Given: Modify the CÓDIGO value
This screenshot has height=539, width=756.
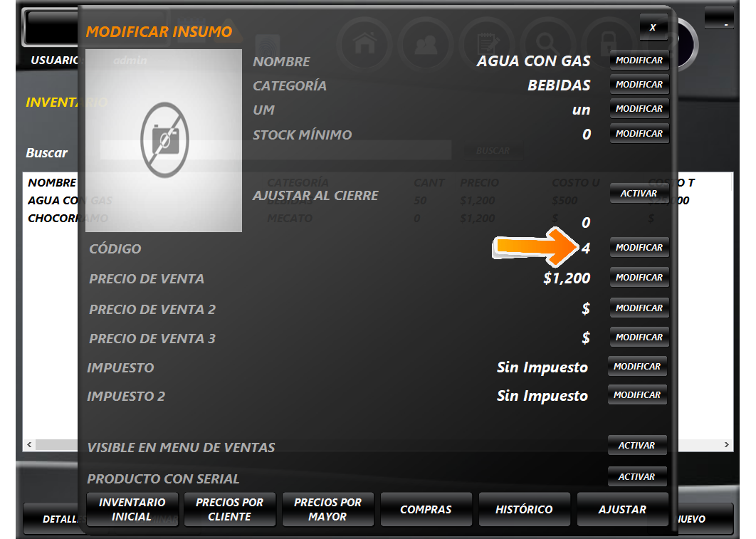Looking at the screenshot, I should click(x=639, y=248).
